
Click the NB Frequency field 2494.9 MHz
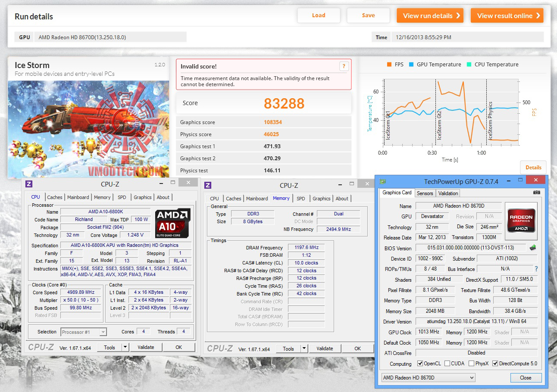click(338, 230)
